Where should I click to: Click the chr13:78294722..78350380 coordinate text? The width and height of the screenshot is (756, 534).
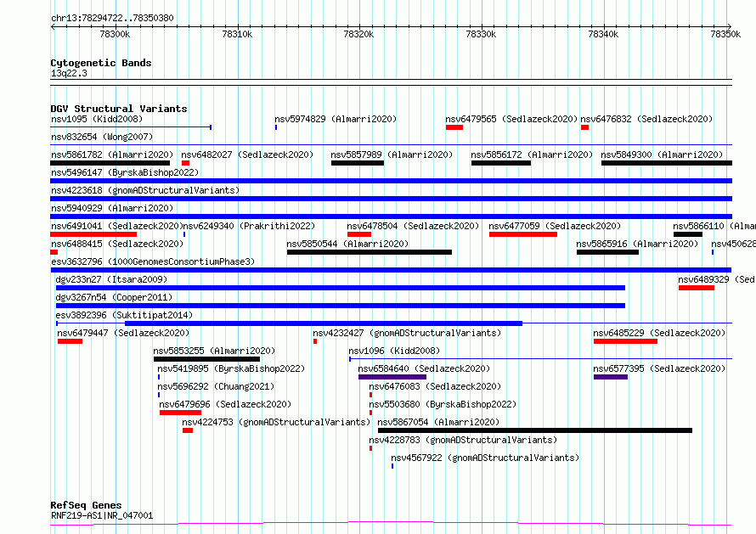(x=112, y=19)
